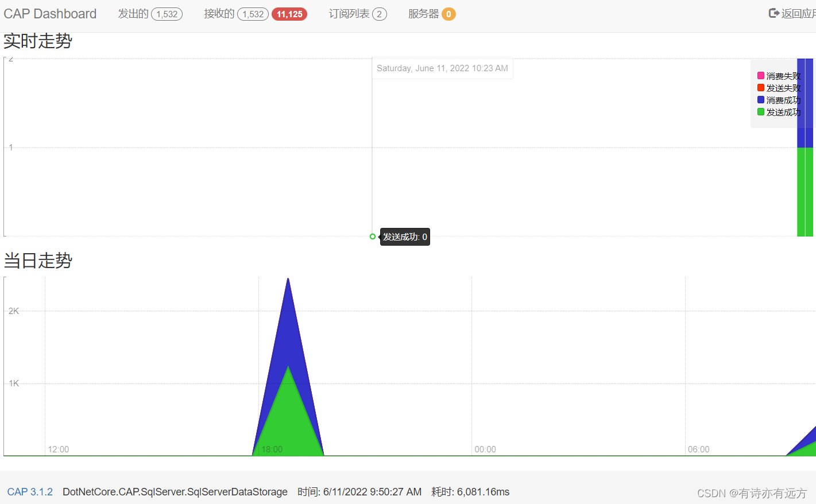
Task: Click the 发送成功: 0 tooltip label
Action: pos(405,237)
